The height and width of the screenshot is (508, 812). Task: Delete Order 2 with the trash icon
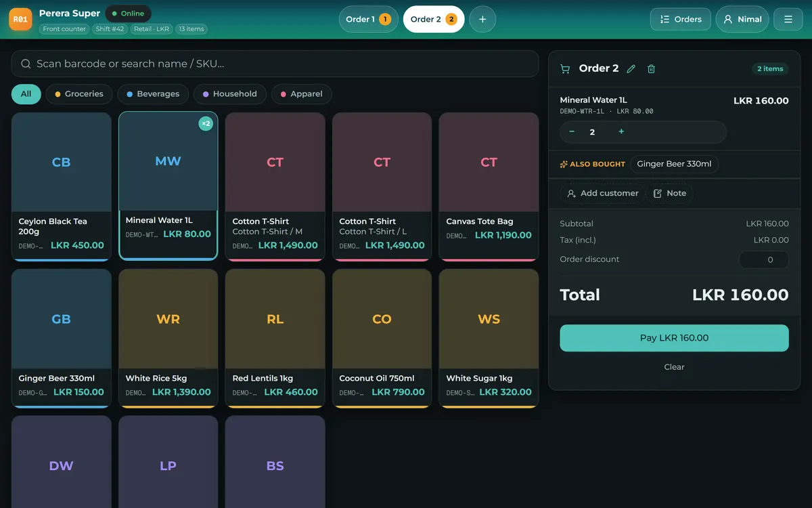651,68
